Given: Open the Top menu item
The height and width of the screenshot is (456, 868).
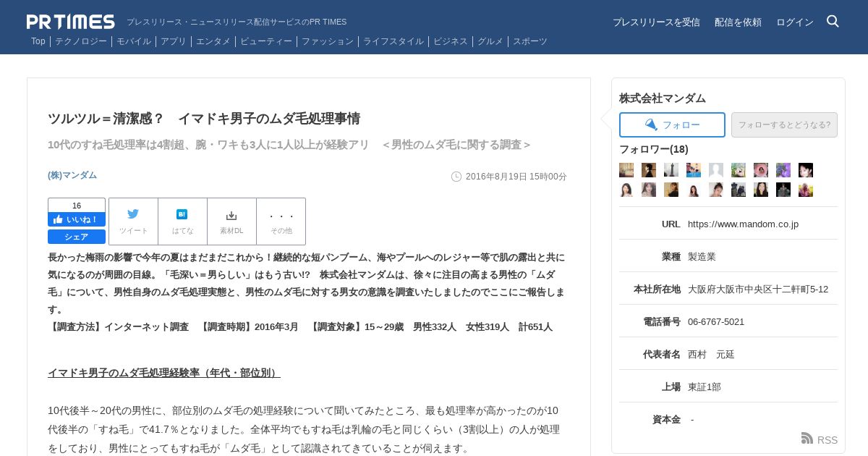Looking at the screenshot, I should [38, 41].
